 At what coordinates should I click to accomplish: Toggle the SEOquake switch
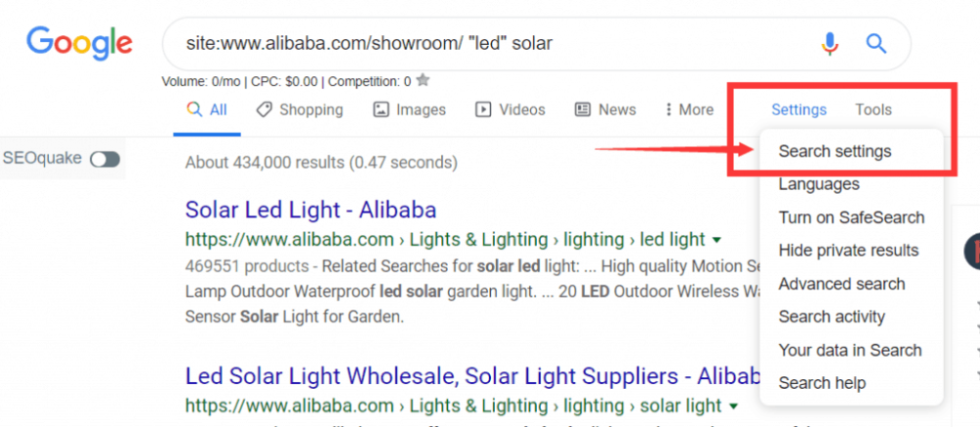[104, 159]
